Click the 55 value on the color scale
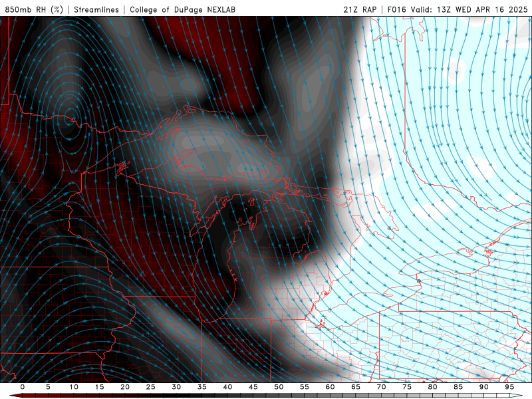This screenshot has height=399, width=532. point(305,387)
